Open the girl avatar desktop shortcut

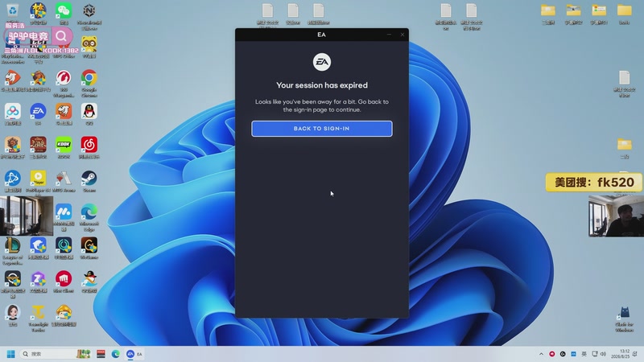click(x=12, y=312)
